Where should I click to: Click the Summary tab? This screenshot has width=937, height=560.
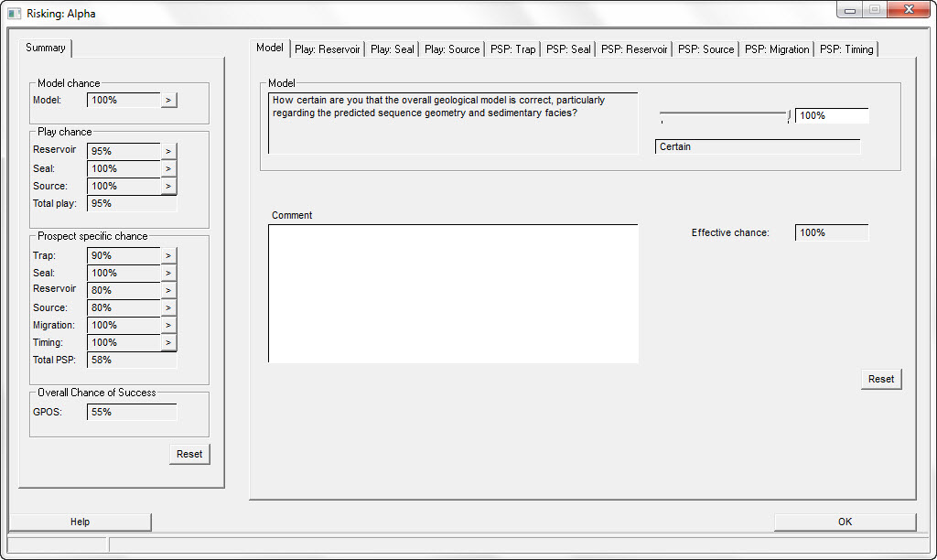[x=46, y=48]
